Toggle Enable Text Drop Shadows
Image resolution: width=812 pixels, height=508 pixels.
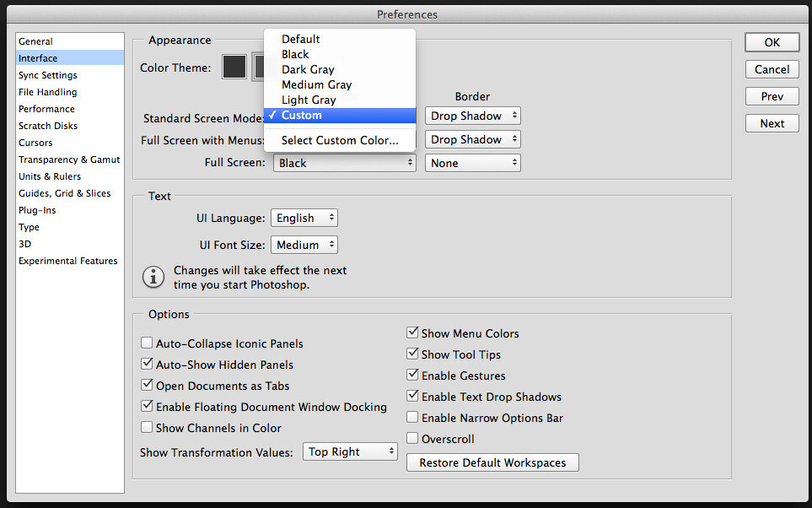point(412,396)
